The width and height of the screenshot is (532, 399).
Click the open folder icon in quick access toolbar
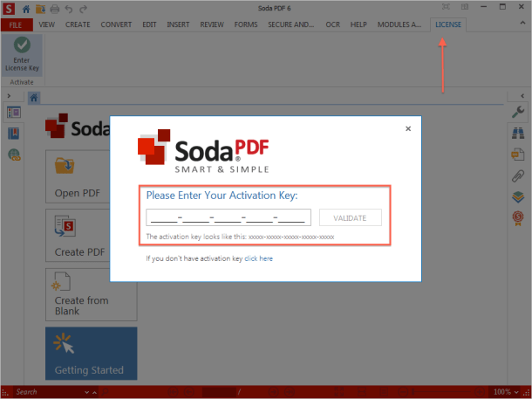click(40, 9)
